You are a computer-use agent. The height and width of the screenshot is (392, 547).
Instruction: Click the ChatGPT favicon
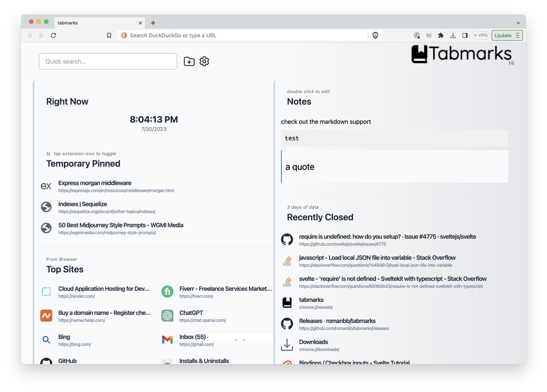(x=167, y=315)
